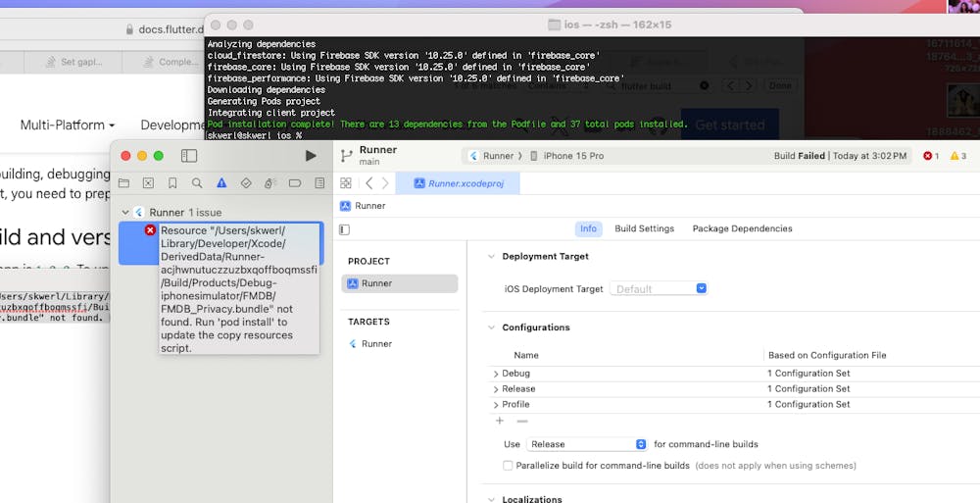Expand the Release configuration row
Image resolution: width=980 pixels, height=503 pixels.
click(x=496, y=389)
